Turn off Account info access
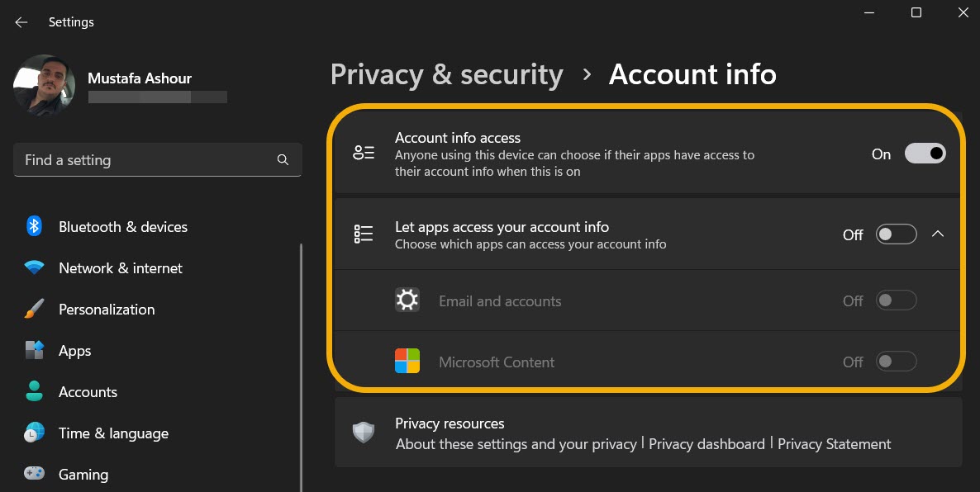The width and height of the screenshot is (980, 492). (x=925, y=153)
